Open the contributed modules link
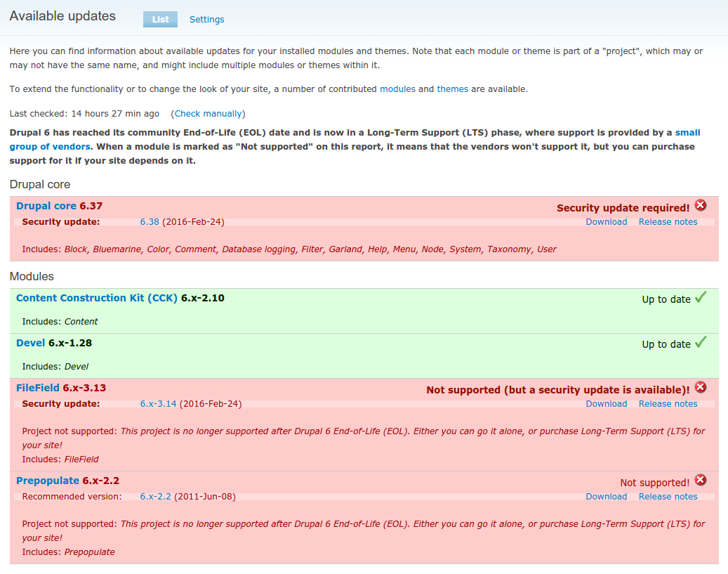 [x=397, y=89]
